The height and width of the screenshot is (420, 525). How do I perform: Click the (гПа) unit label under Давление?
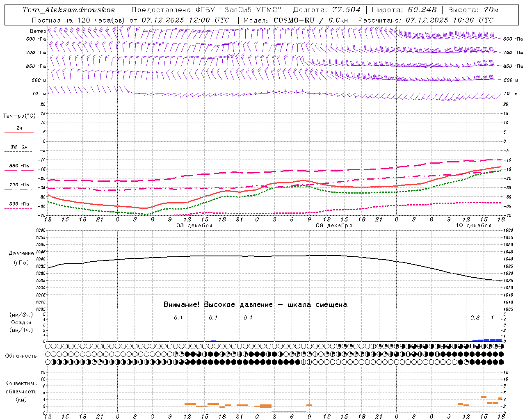(21, 263)
